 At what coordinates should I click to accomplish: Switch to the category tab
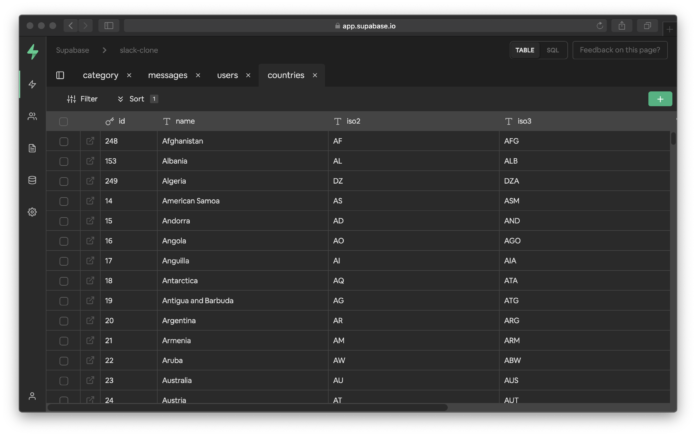[x=100, y=75]
